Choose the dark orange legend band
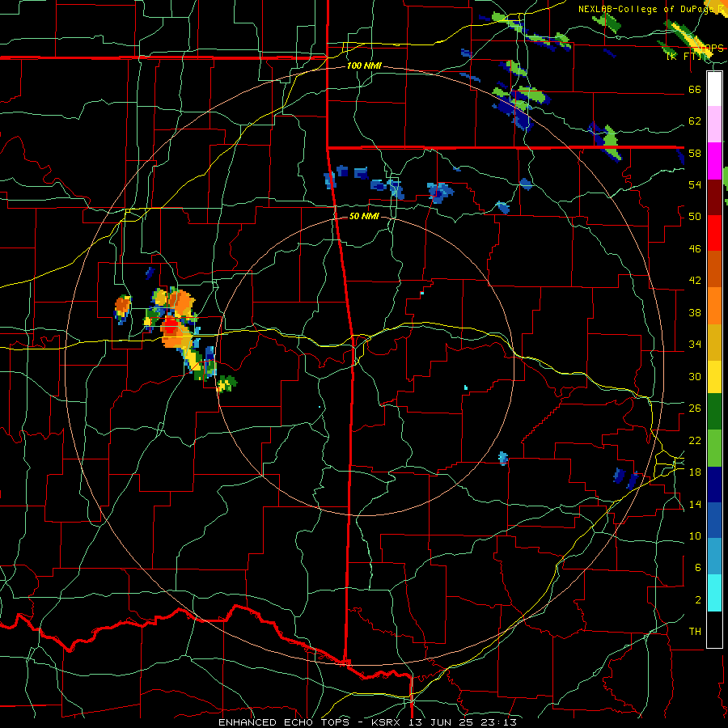The image size is (728, 728). click(714, 269)
